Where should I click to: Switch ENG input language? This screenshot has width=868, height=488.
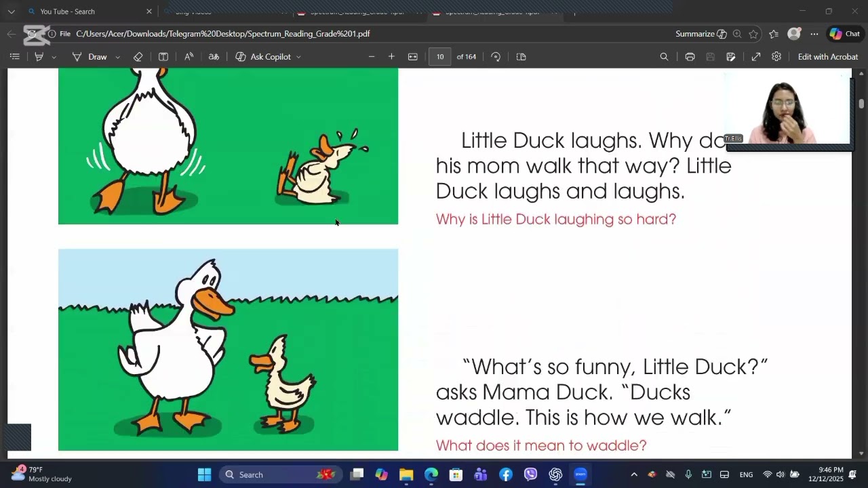tap(746, 474)
